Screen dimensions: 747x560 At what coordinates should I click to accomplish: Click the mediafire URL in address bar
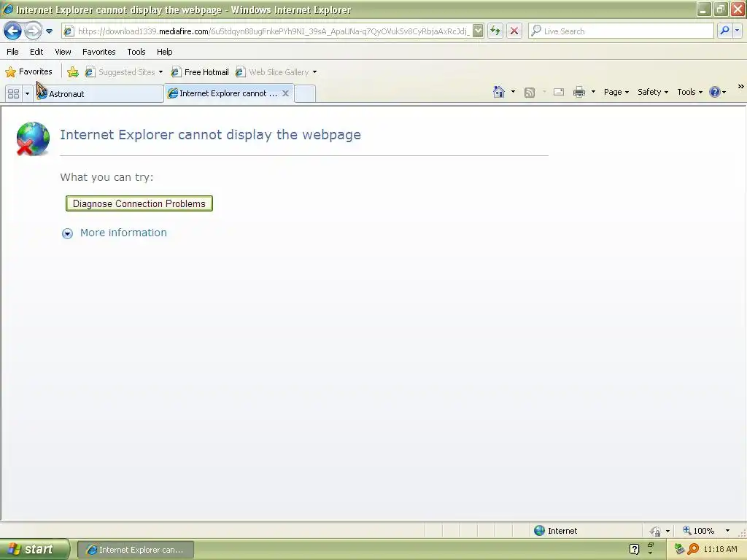[x=274, y=31]
